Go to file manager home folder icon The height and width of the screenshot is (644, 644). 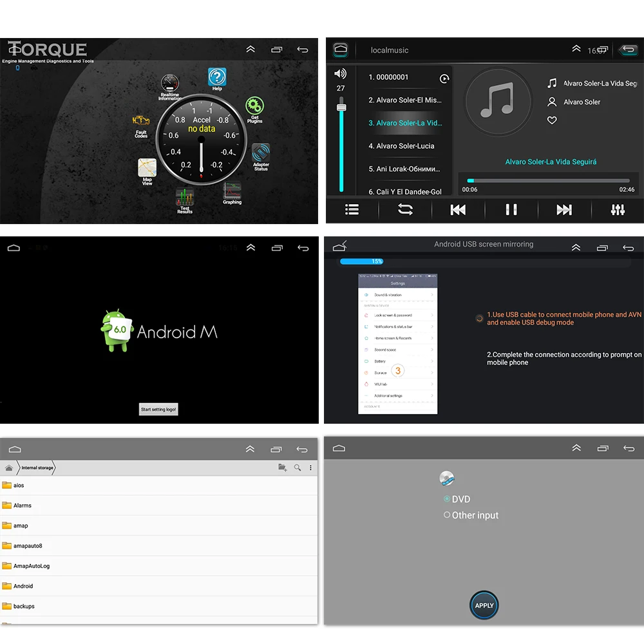(x=9, y=468)
